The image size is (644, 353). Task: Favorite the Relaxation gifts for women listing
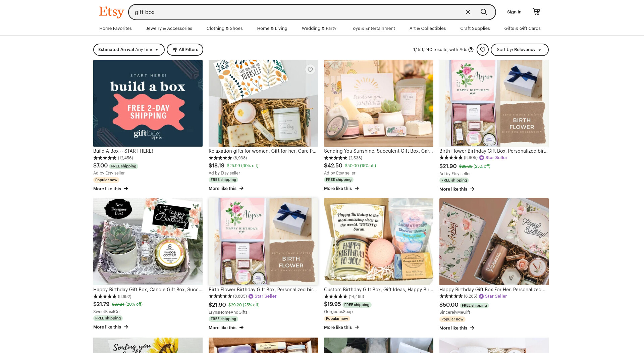click(310, 69)
